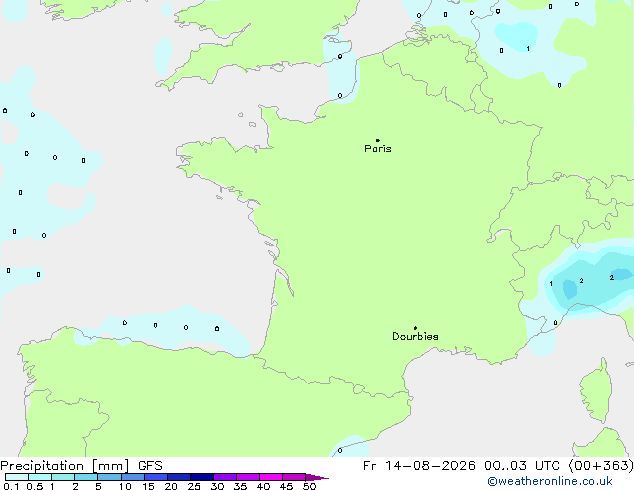Click the 35–40 mm legend color swatch
This screenshot has width=634, height=490.
[248, 477]
